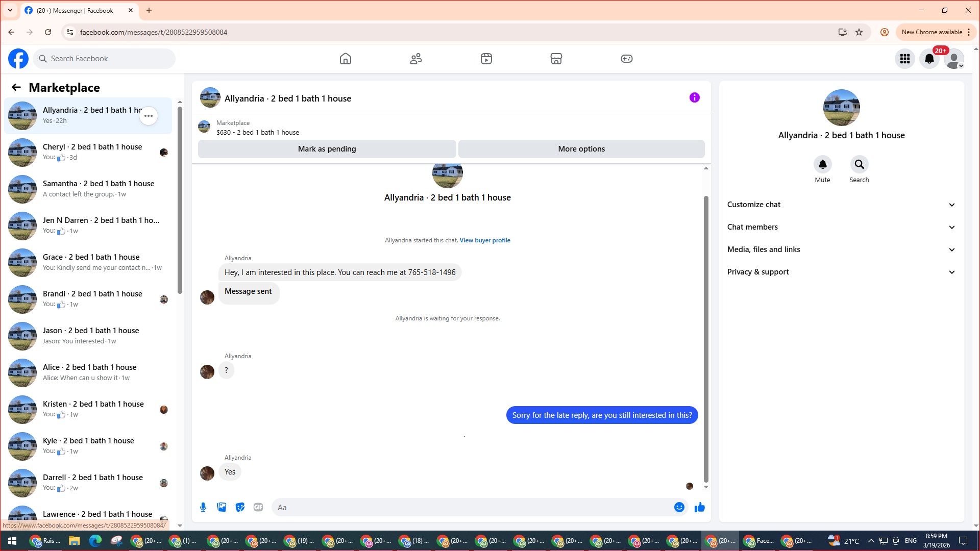Switch to the Facebook Home tab
The height and width of the screenshot is (551, 980).
[346, 59]
